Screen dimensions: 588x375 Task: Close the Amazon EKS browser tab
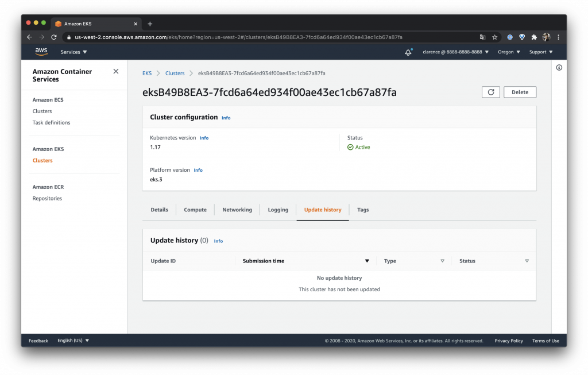tap(136, 24)
